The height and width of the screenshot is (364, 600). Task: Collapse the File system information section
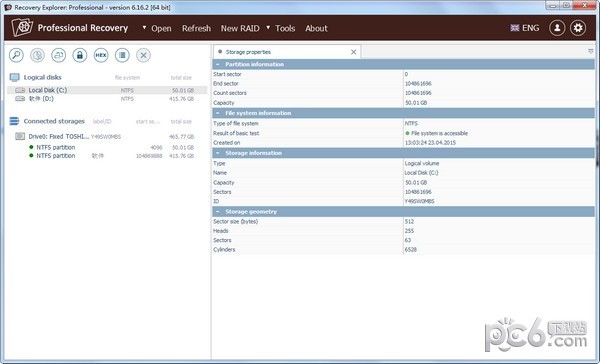[218, 113]
